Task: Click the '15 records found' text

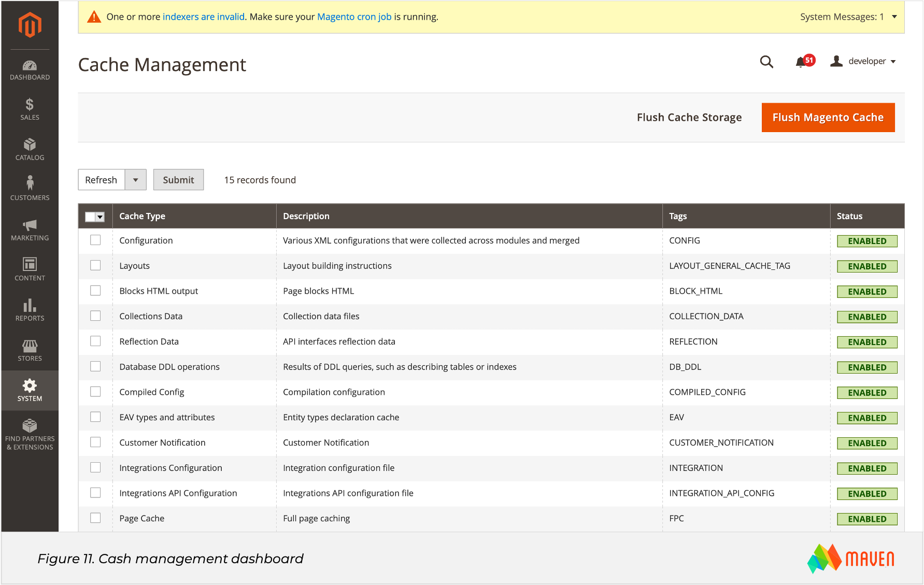Action: (x=260, y=180)
